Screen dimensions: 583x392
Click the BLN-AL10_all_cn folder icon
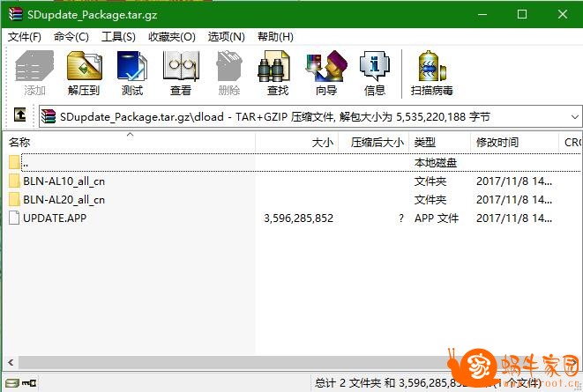14,181
